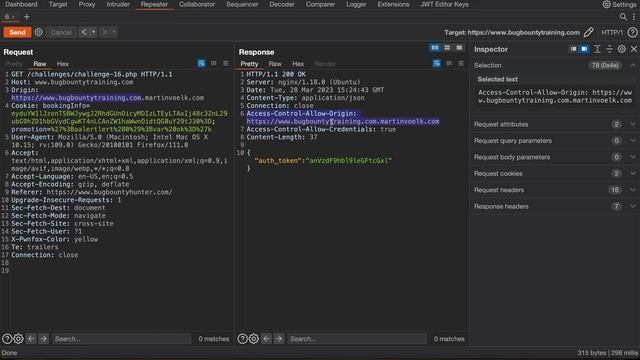Go forward to next request in history
Viewport: 640px width, 360px height.
(x=104, y=32)
